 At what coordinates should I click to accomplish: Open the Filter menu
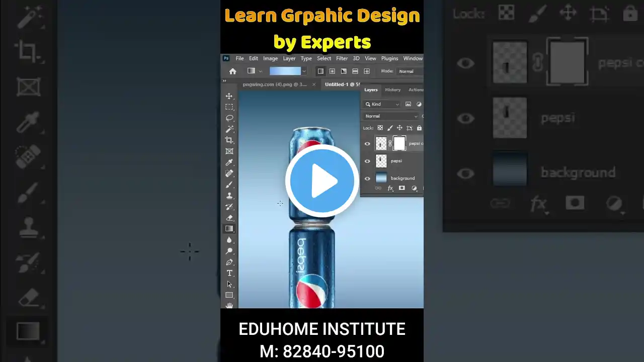(342, 58)
